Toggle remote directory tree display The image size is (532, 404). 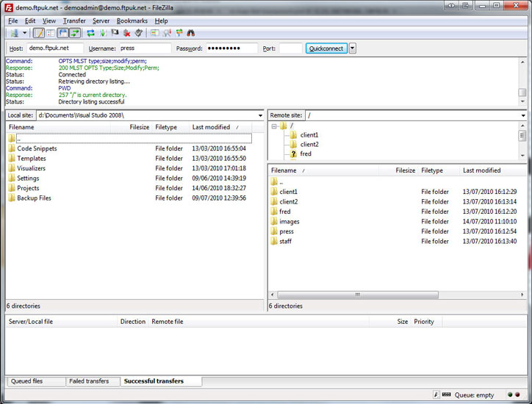click(x=63, y=33)
